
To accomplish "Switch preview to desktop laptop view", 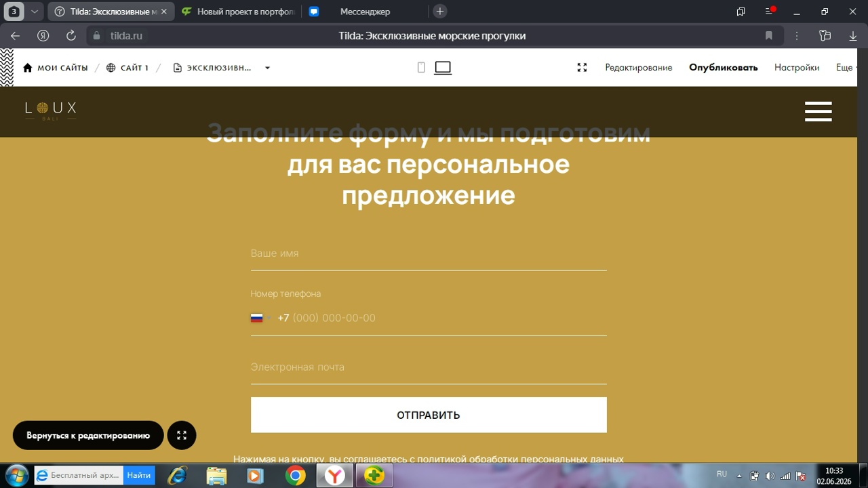I will 443,67.
